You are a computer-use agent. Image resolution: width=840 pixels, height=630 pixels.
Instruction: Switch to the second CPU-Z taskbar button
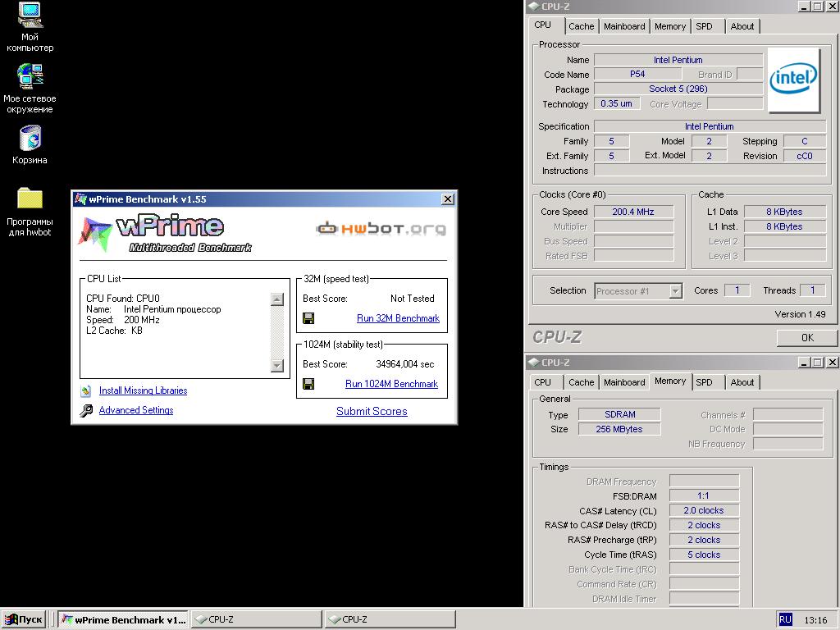(390, 620)
